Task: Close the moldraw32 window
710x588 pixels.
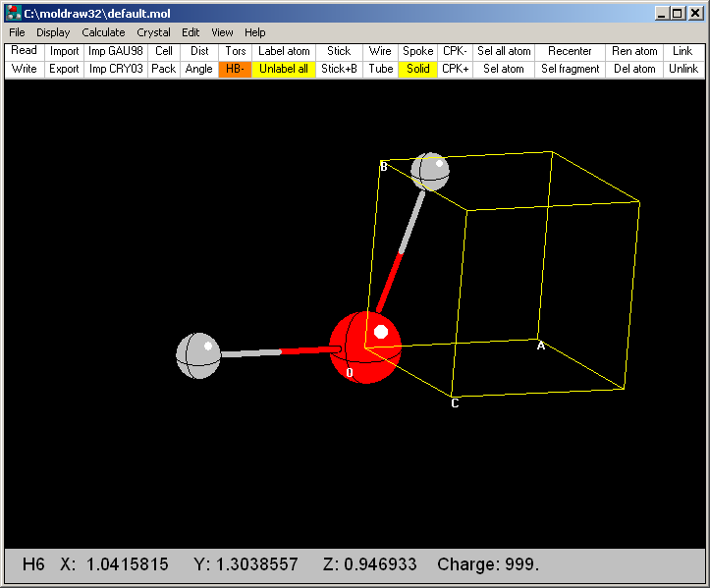Action: 695,13
